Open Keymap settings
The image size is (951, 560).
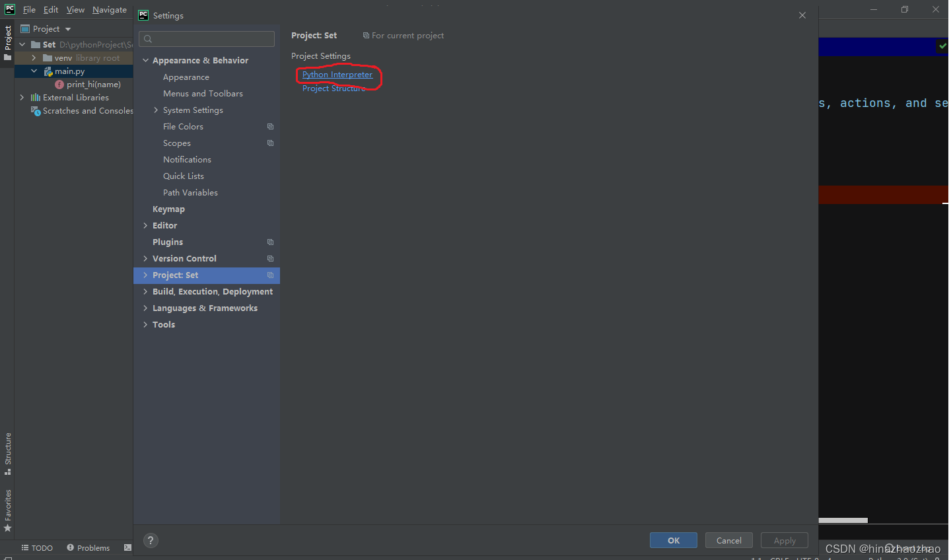pyautogui.click(x=168, y=209)
